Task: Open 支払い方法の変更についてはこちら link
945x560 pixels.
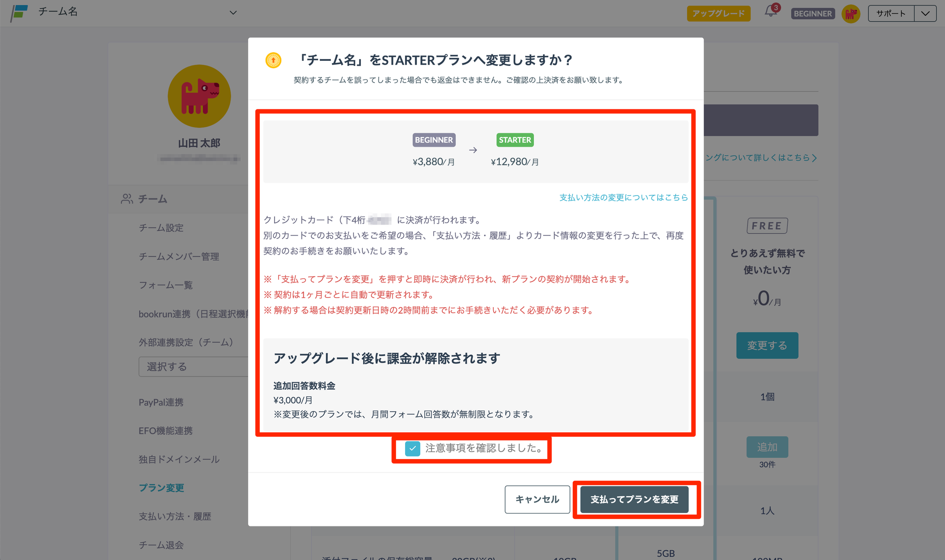Action: [623, 197]
